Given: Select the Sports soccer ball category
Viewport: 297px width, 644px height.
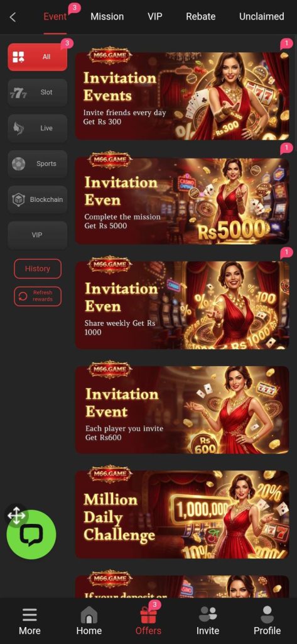Looking at the screenshot, I should (x=37, y=164).
